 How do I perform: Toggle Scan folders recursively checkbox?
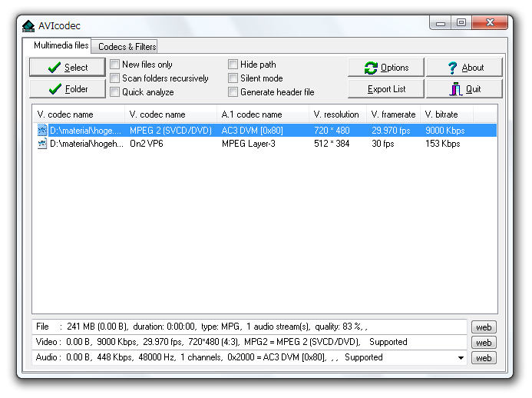pyautogui.click(x=114, y=78)
